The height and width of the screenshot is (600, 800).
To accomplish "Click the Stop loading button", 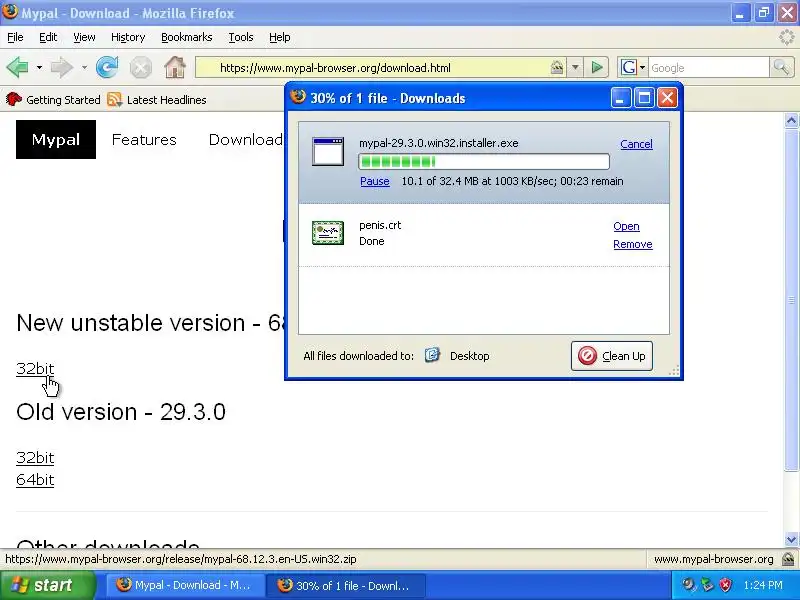I will 140,67.
